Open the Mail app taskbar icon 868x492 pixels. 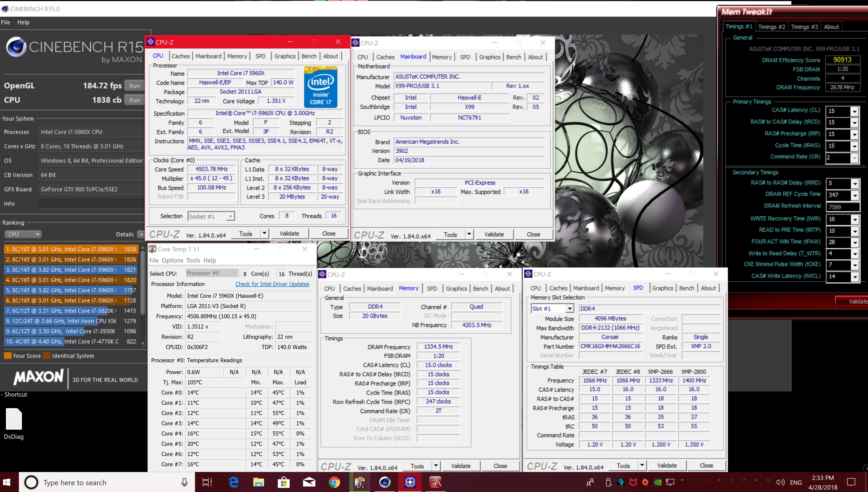(x=309, y=482)
